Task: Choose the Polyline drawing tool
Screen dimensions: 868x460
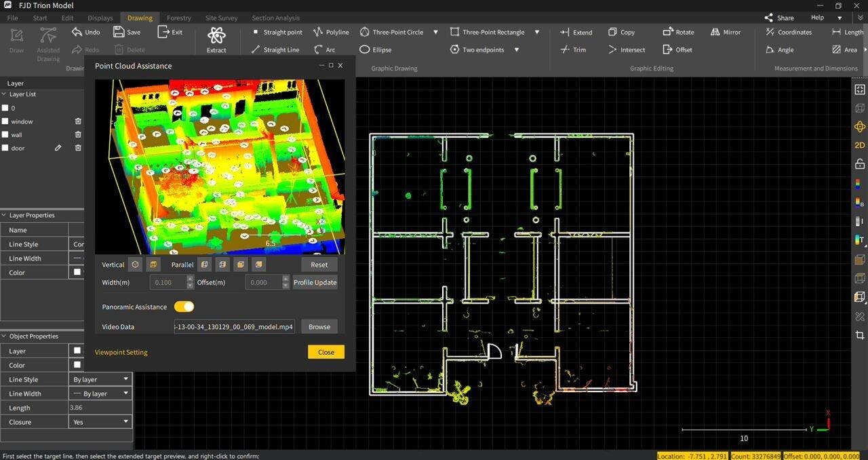Action: 331,32
